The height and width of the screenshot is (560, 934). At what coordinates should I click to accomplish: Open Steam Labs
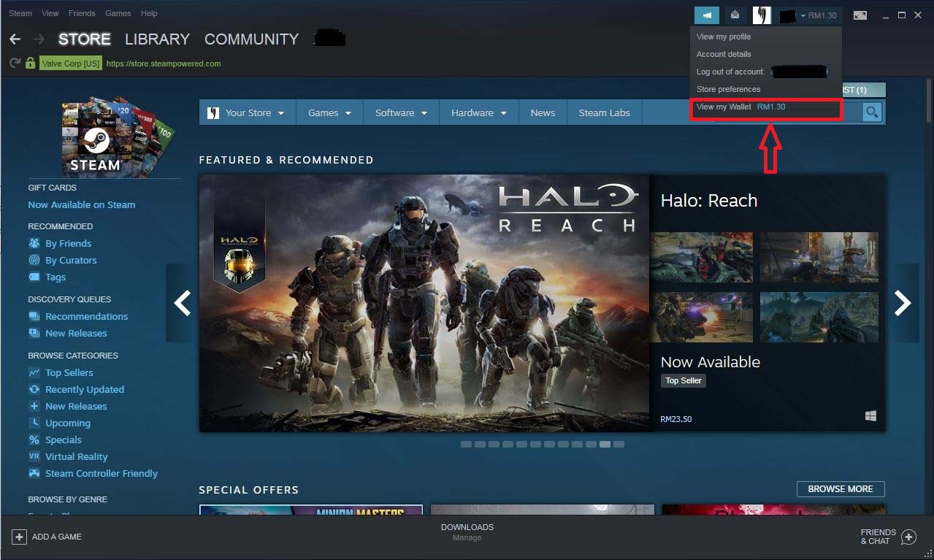click(x=605, y=112)
